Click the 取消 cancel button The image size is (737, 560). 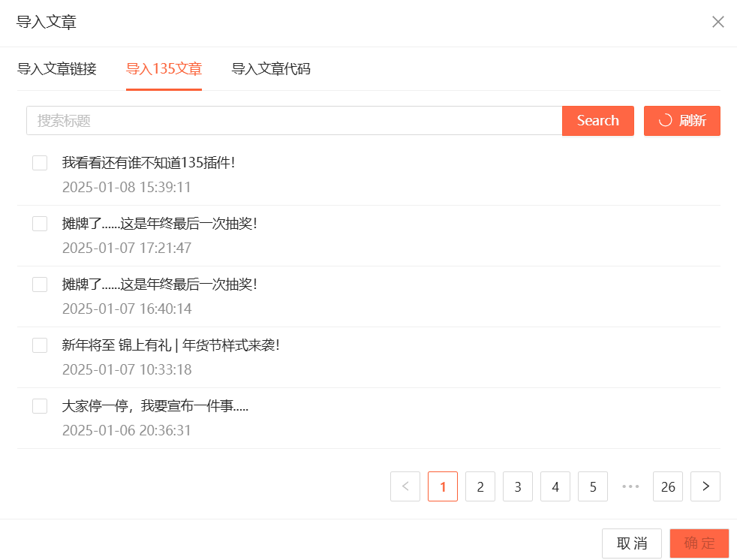tap(631, 543)
